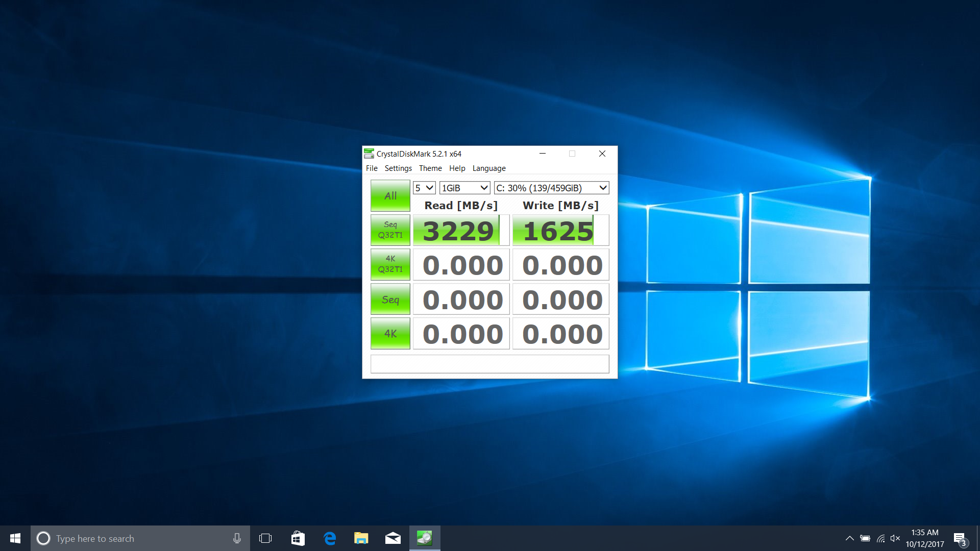Viewport: 980px width, 551px height.
Task: Open Microsoft Edge from taskbar
Action: [330, 538]
